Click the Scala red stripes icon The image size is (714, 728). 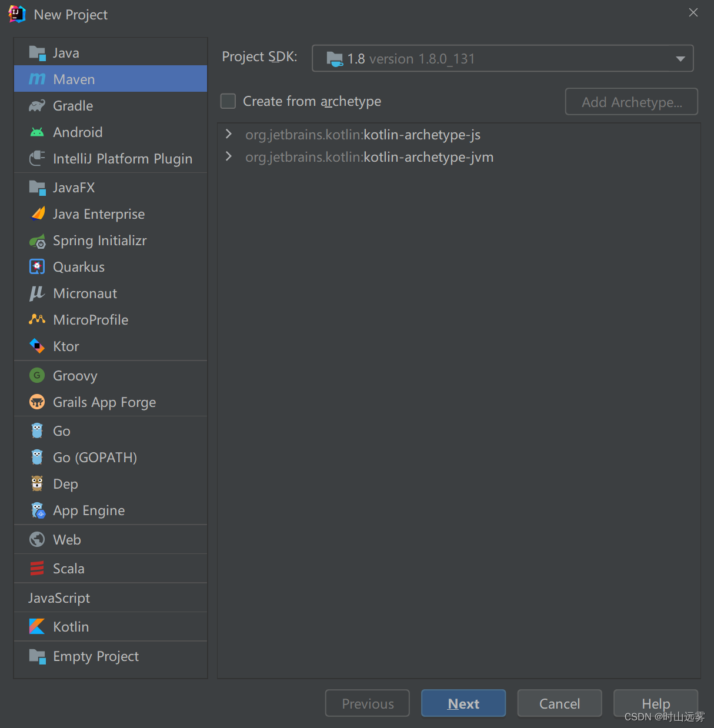coord(37,569)
